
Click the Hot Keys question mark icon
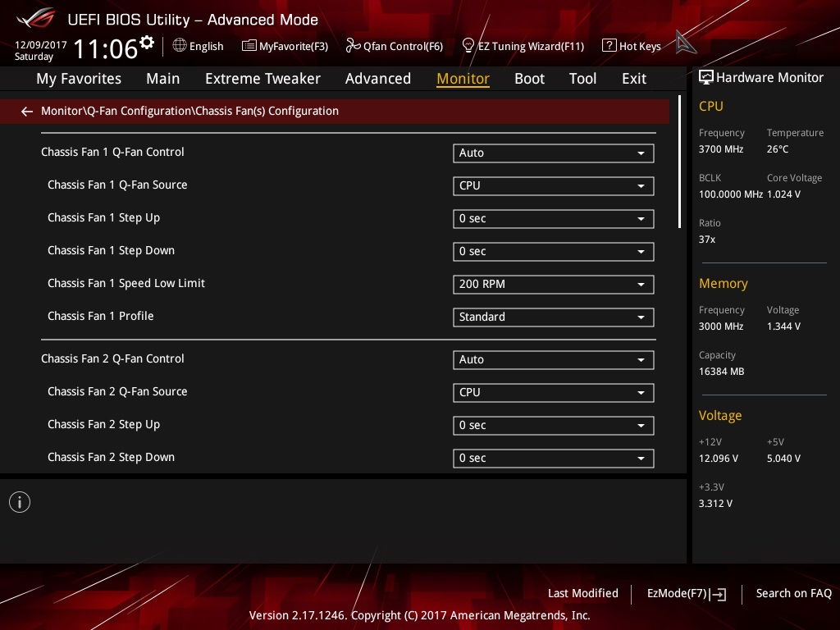pyautogui.click(x=609, y=46)
